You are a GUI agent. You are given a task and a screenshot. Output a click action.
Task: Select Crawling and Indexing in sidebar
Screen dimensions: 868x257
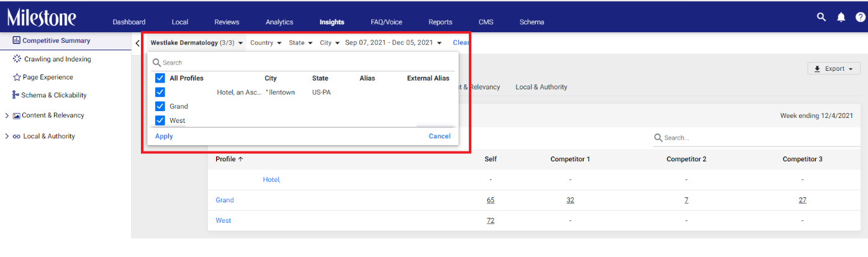click(58, 59)
